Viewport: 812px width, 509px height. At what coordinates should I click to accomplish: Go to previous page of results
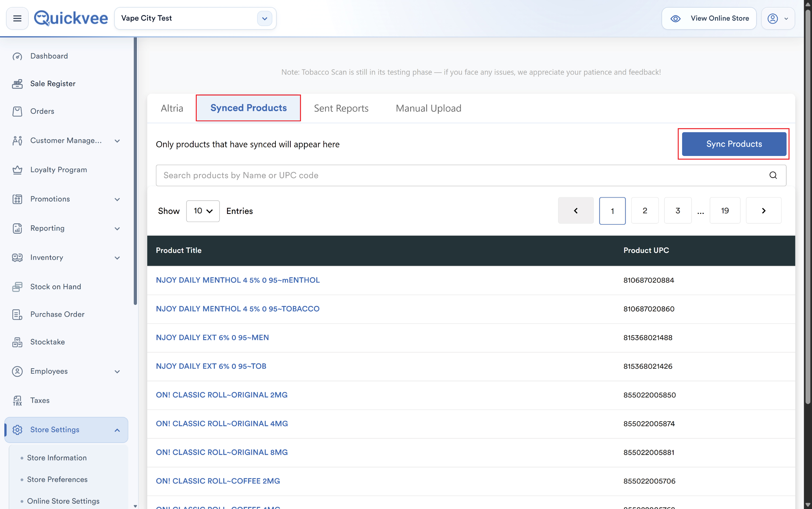pos(576,211)
